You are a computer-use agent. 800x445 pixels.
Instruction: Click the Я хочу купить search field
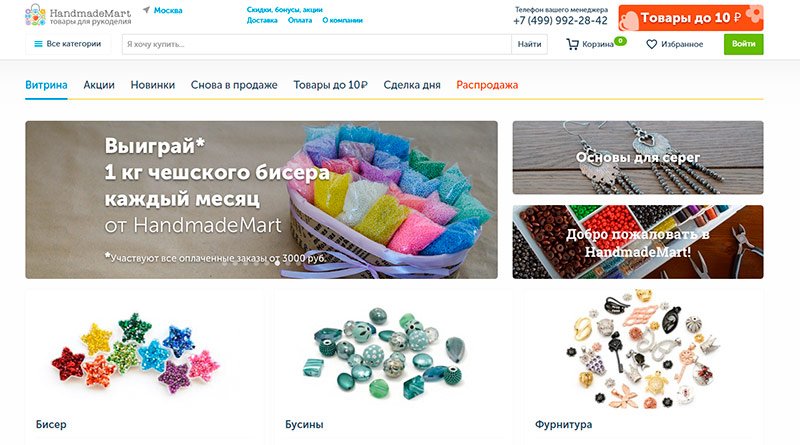pyautogui.click(x=316, y=44)
